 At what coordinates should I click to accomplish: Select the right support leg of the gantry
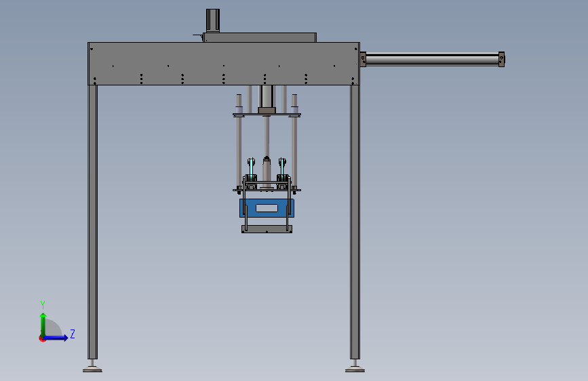355,222
